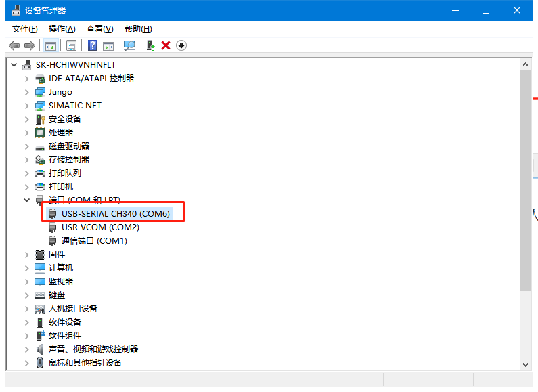
Task: Open the 操作(A) menu
Action: (62, 29)
